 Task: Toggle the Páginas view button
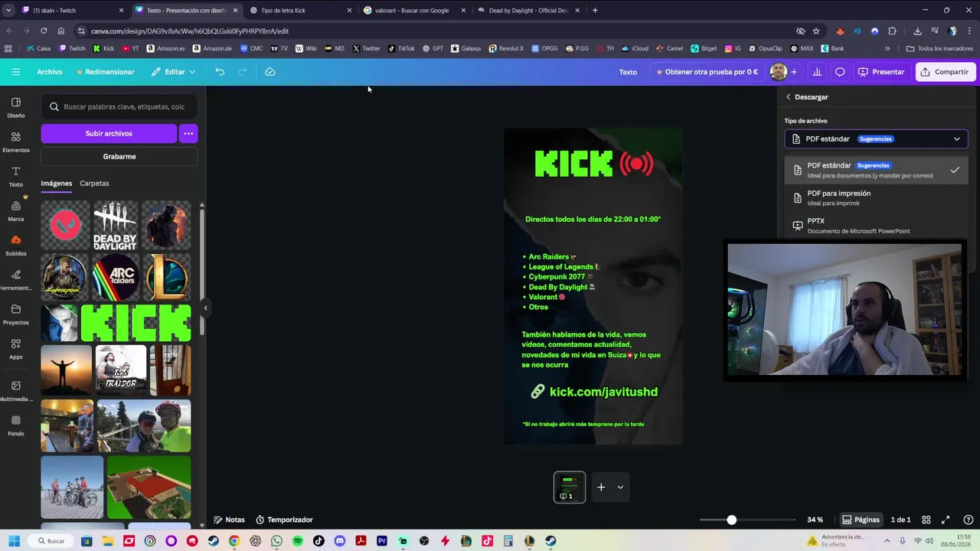861,520
